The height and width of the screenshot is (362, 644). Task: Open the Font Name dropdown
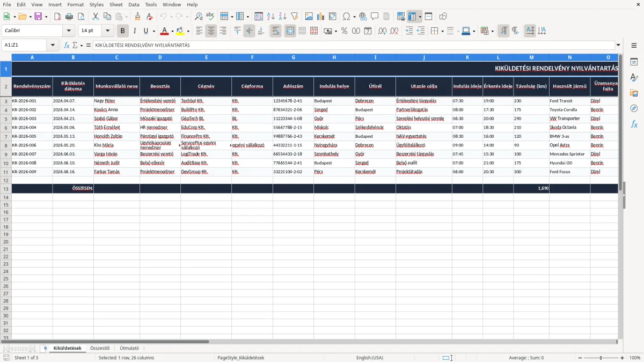[x=69, y=31]
